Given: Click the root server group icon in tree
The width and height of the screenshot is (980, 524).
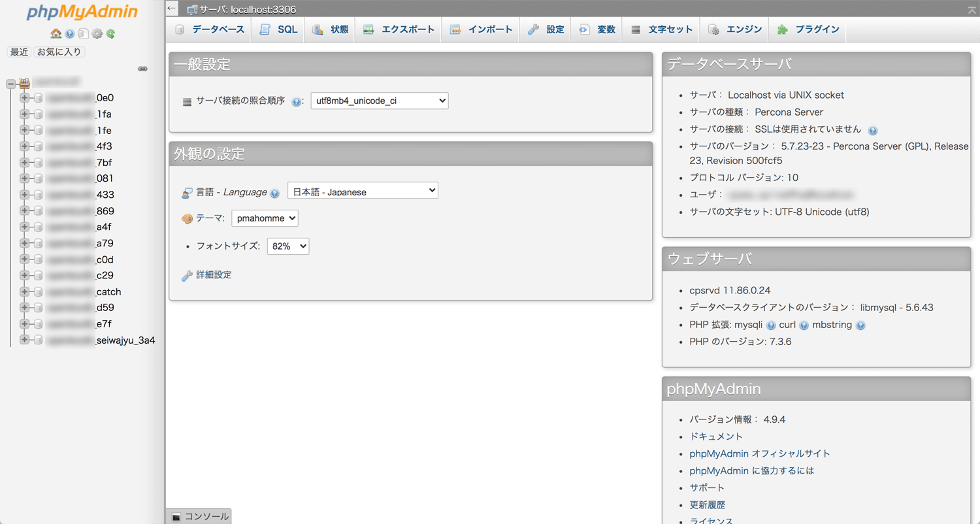Looking at the screenshot, I should 25,83.
